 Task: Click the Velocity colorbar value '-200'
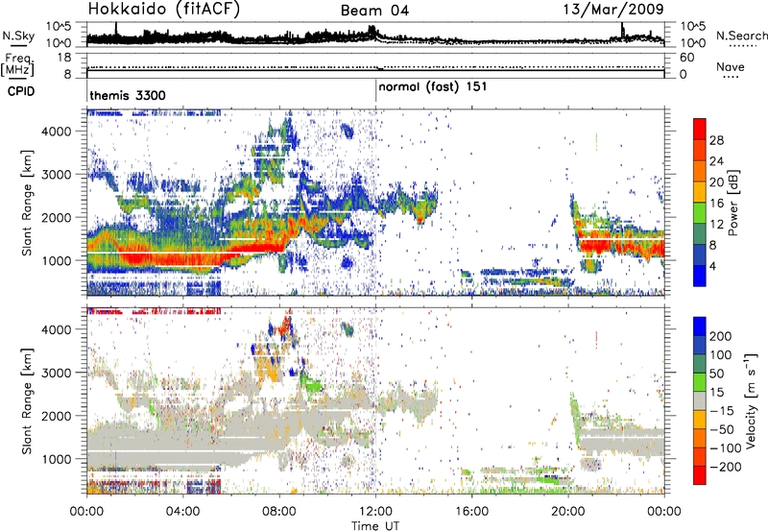pyautogui.click(x=726, y=467)
